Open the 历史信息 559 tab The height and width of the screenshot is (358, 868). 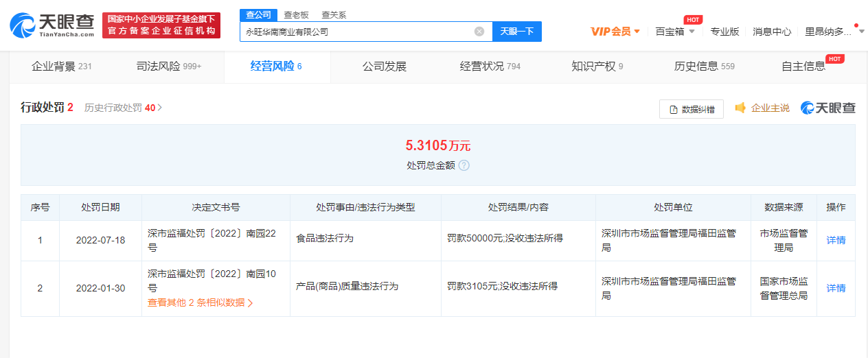[705, 67]
